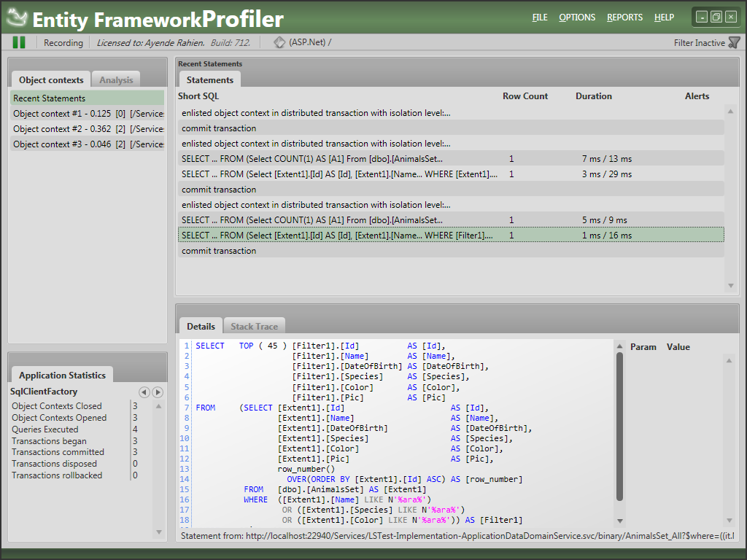Click the SELECT TOP ( 45 ) line in SQL details

point(320,346)
